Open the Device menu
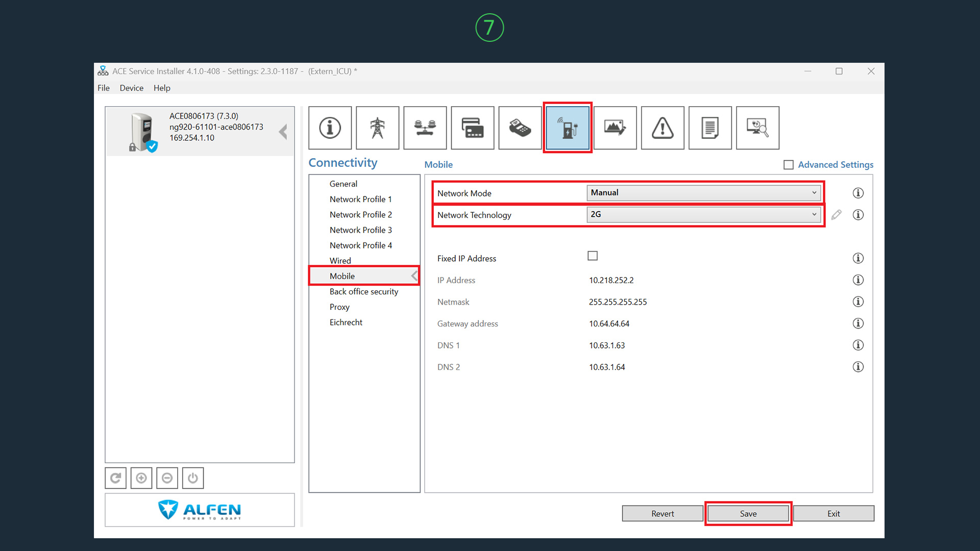The height and width of the screenshot is (551, 980). [132, 88]
